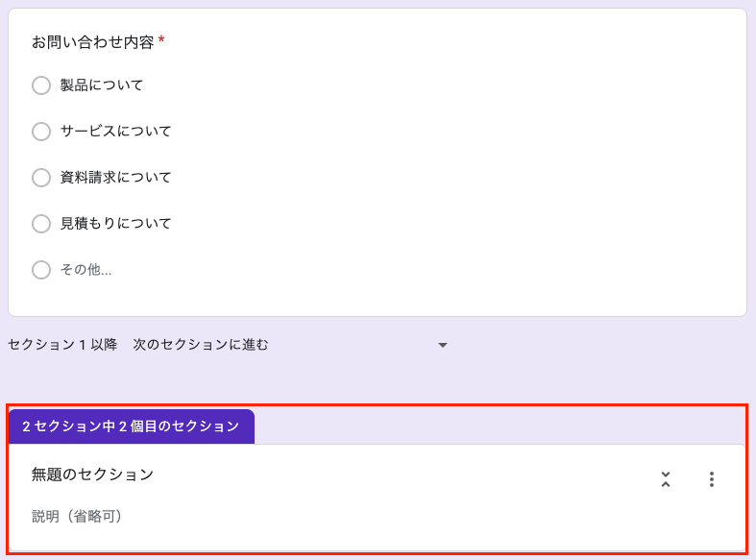Viewport: 756px width, 560px height.
Task: Click the 次のセクションに進む dropdown text
Action: tap(201, 344)
